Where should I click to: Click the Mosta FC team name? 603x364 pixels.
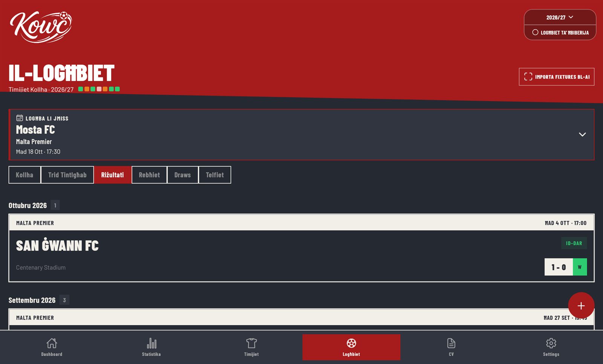tap(35, 130)
